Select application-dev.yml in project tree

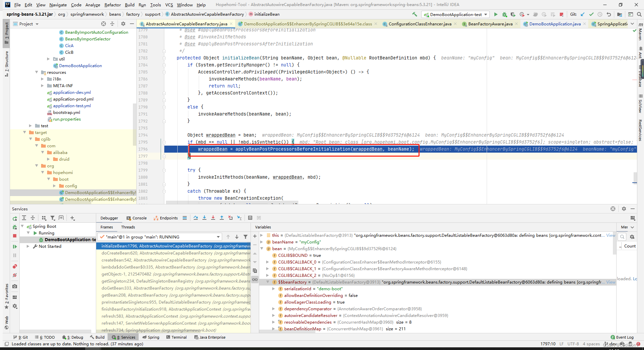72,92
